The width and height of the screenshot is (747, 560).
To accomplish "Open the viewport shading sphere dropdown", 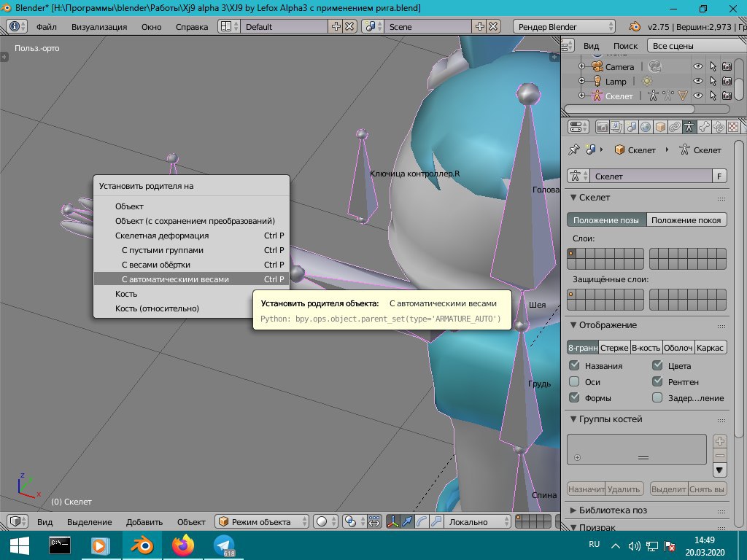I will pos(327,521).
